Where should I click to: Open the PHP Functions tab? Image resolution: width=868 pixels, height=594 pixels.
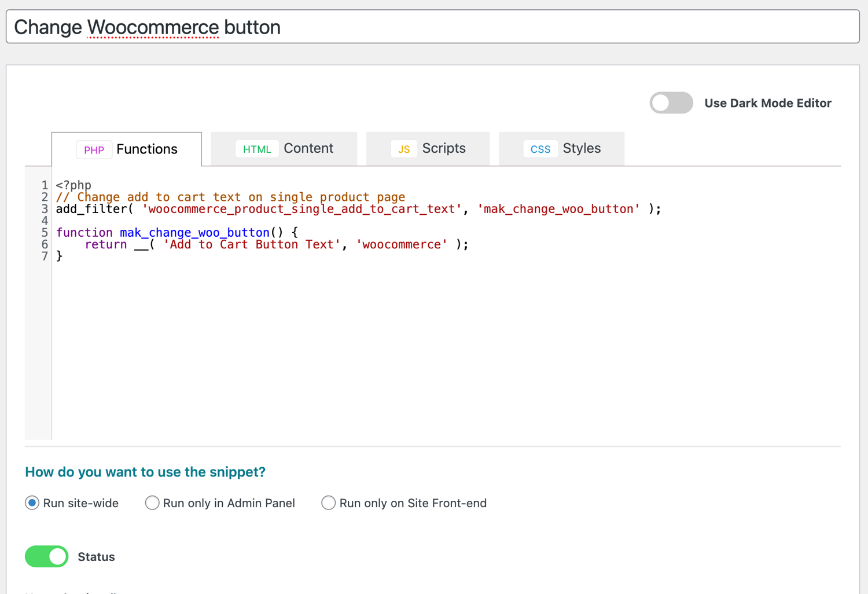[127, 149]
